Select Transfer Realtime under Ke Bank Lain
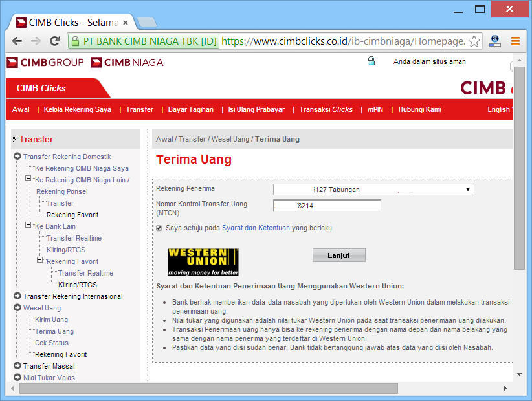532x401 pixels. point(74,238)
